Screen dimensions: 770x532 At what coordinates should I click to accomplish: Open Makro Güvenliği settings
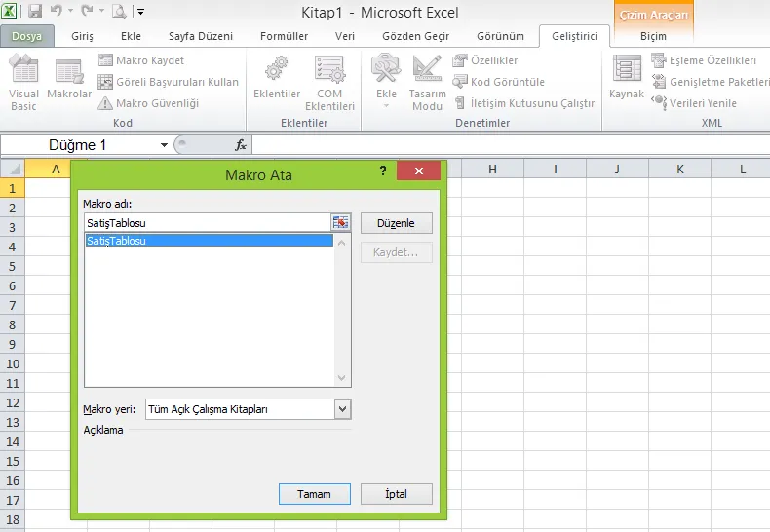[106, 103]
